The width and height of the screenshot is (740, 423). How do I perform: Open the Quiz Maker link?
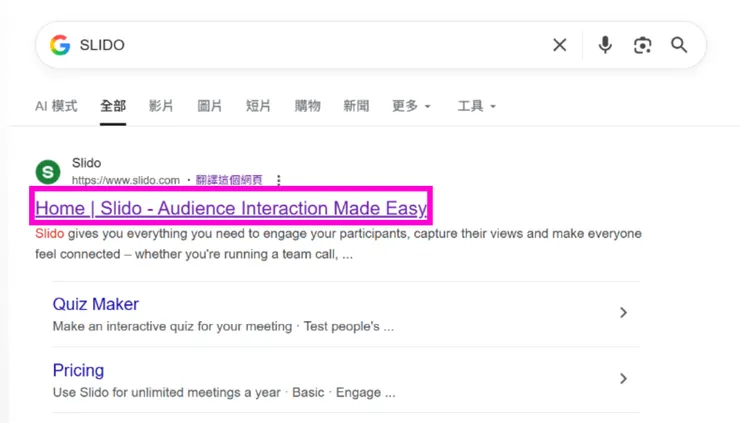click(x=96, y=304)
